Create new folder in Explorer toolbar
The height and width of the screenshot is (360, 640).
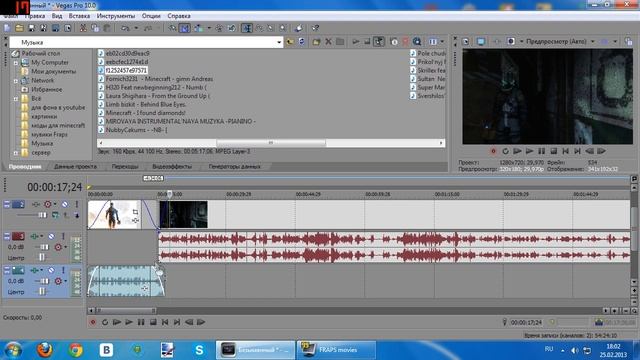(316, 42)
